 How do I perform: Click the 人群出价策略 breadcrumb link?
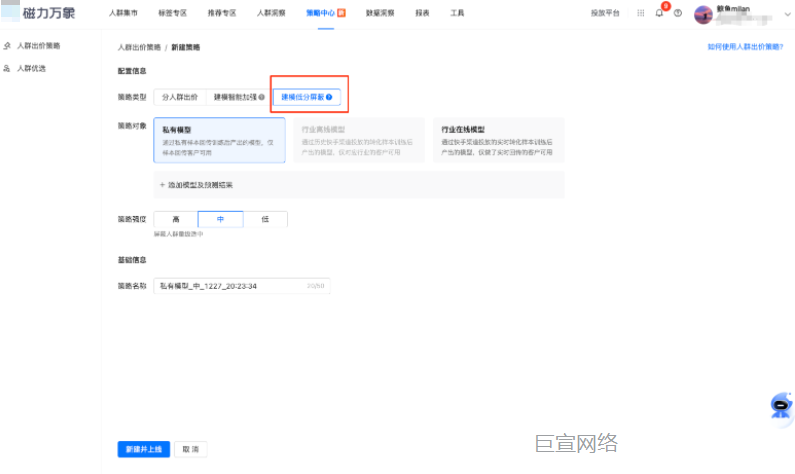click(139, 47)
